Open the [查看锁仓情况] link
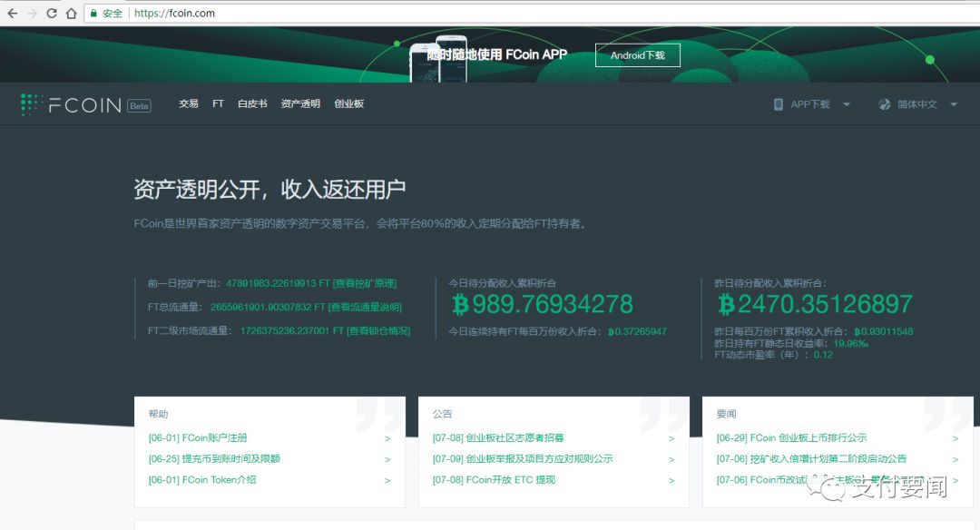The image size is (980, 530). (378, 330)
